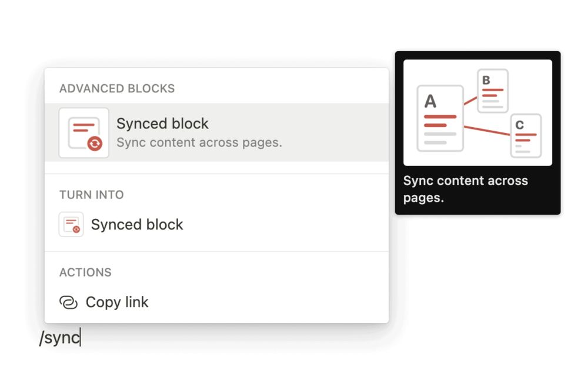The height and width of the screenshot is (389, 588).
Task: Select the Copy link action
Action: (216, 302)
